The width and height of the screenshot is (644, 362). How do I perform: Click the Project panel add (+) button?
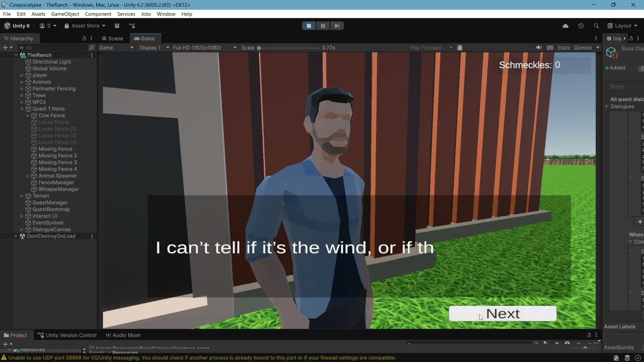point(5,344)
